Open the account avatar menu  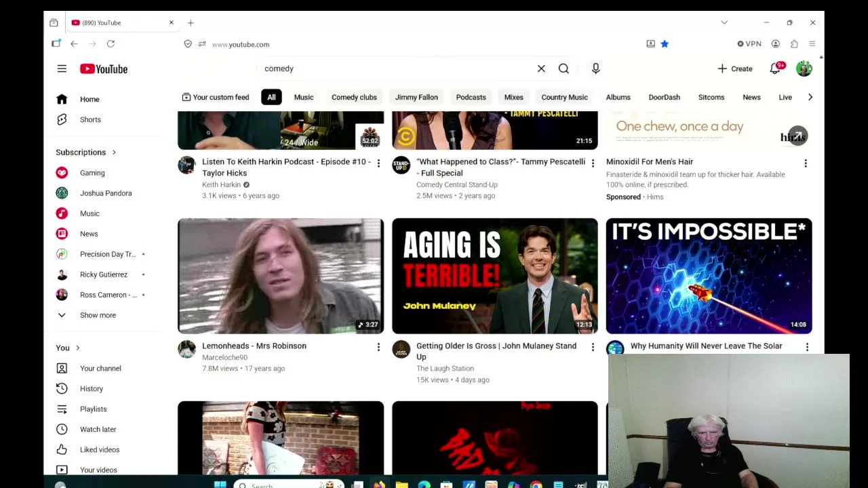[x=804, y=68]
